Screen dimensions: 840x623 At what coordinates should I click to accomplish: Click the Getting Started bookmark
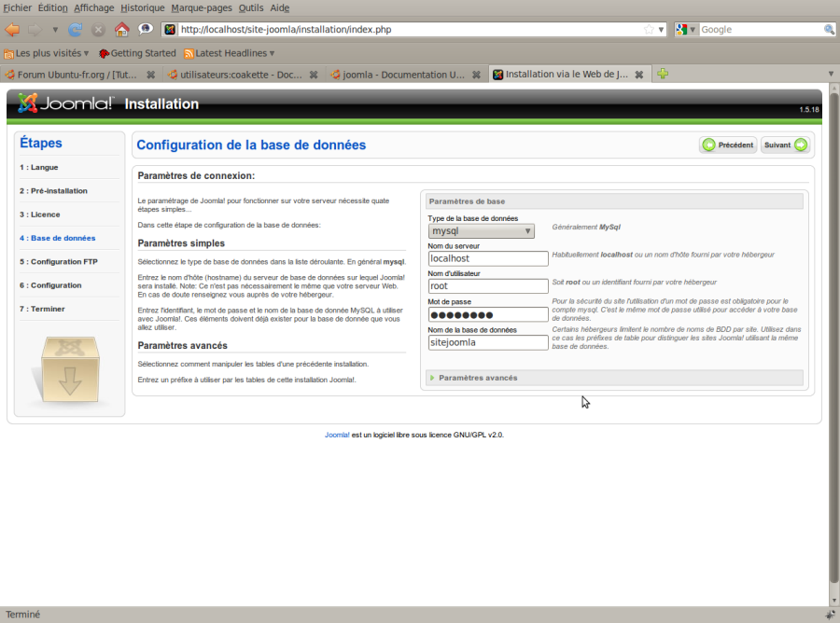pos(137,53)
